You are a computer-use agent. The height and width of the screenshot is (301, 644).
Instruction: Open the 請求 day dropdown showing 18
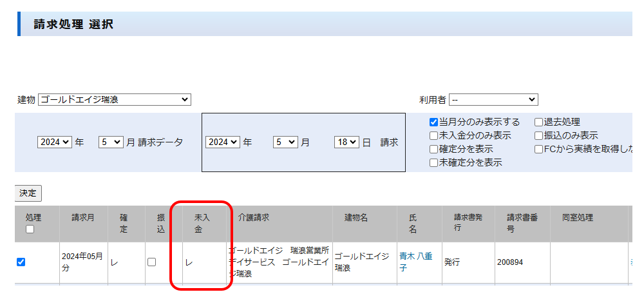pyautogui.click(x=346, y=142)
